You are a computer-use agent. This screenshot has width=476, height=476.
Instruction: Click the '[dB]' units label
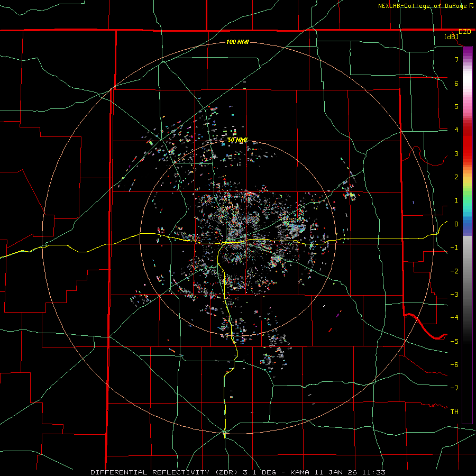point(452,37)
